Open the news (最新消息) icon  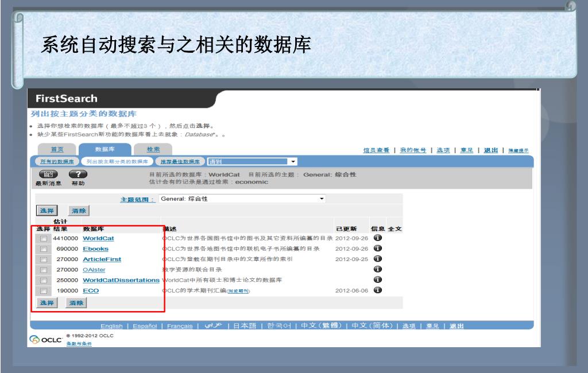(48, 174)
